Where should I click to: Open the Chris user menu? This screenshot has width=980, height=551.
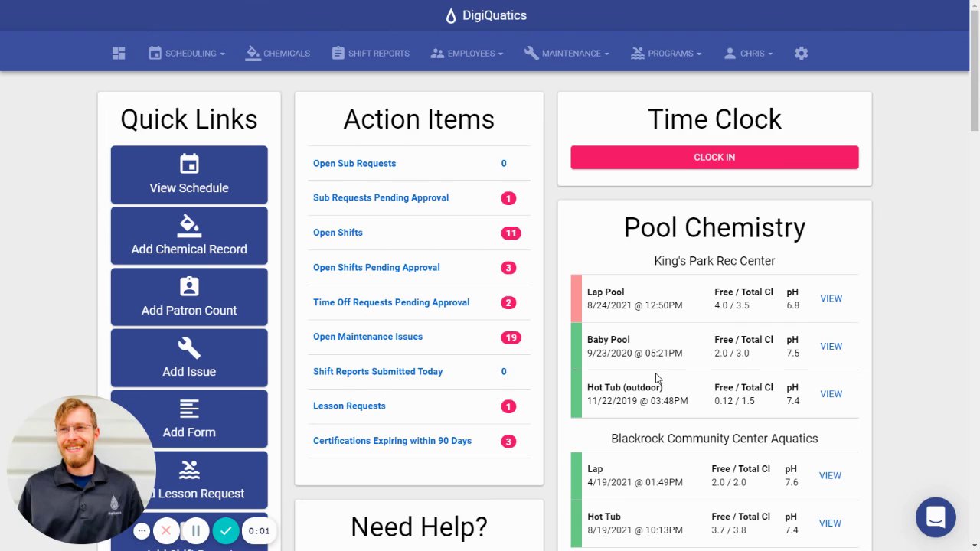click(x=748, y=53)
